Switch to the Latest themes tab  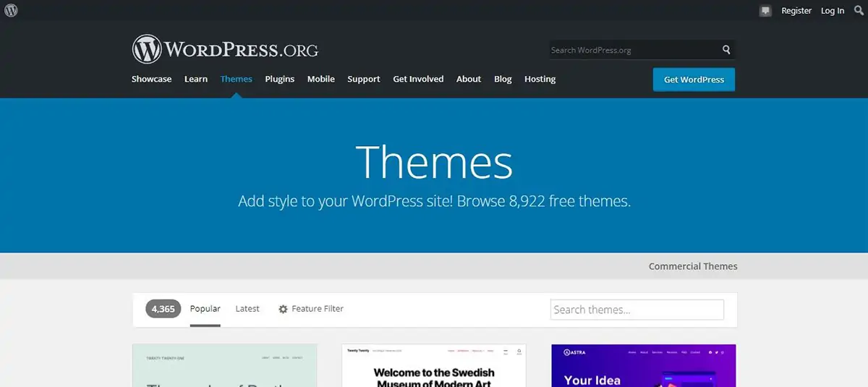coord(247,309)
